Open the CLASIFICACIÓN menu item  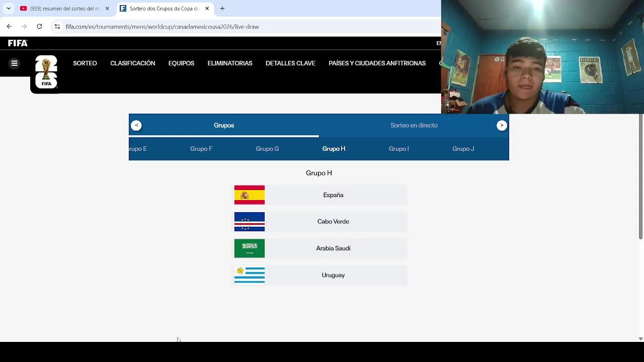coord(133,63)
